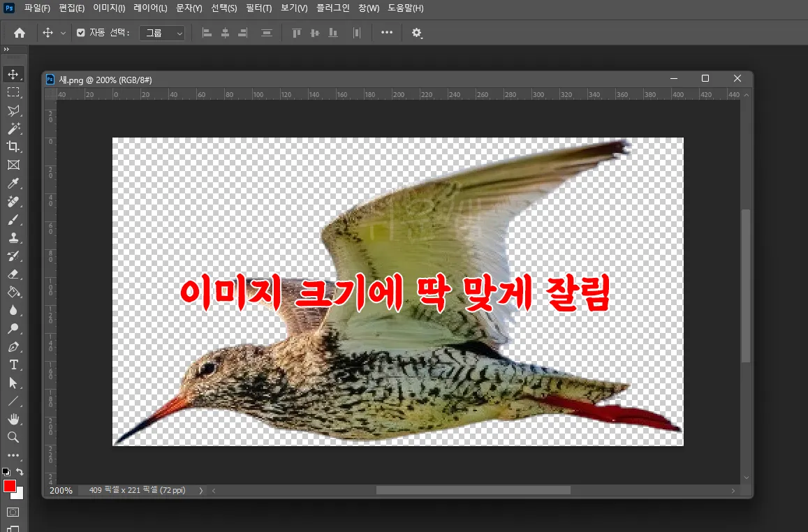Image resolution: width=808 pixels, height=532 pixels.
Task: Click the 200% zoom field
Action: (61, 489)
